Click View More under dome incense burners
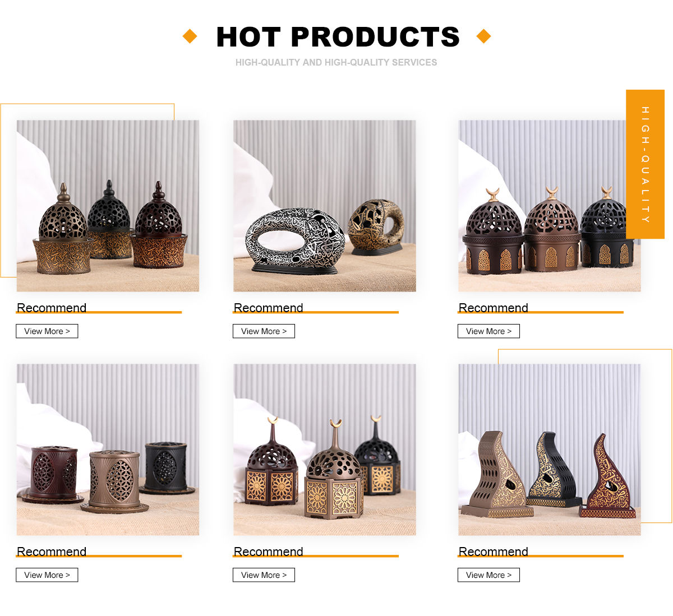This screenshot has height=616, width=673. pyautogui.click(x=47, y=331)
